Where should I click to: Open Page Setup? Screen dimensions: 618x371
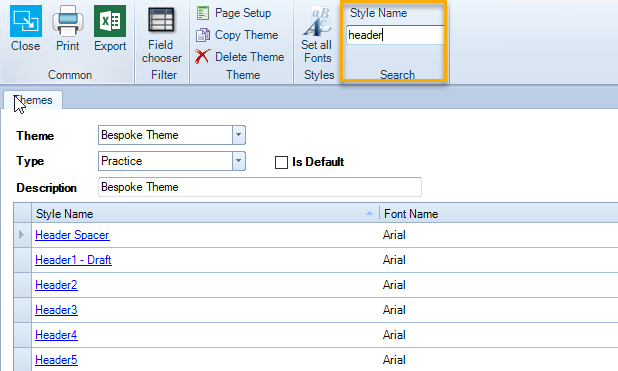pos(234,13)
